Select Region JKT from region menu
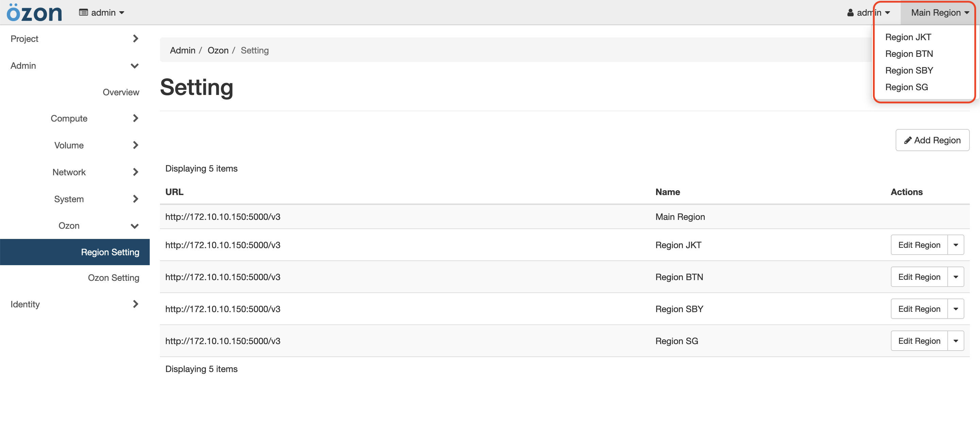The width and height of the screenshot is (980, 435). pyautogui.click(x=908, y=37)
